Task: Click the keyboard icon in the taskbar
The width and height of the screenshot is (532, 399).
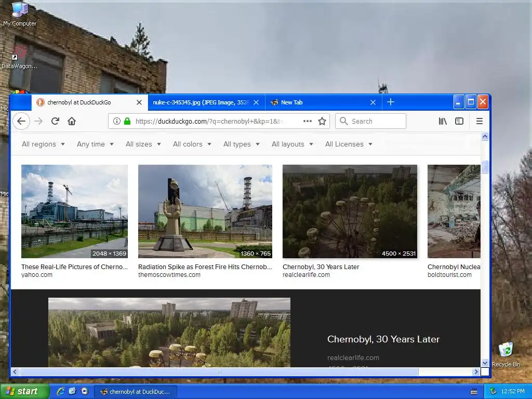Action: pos(474,392)
